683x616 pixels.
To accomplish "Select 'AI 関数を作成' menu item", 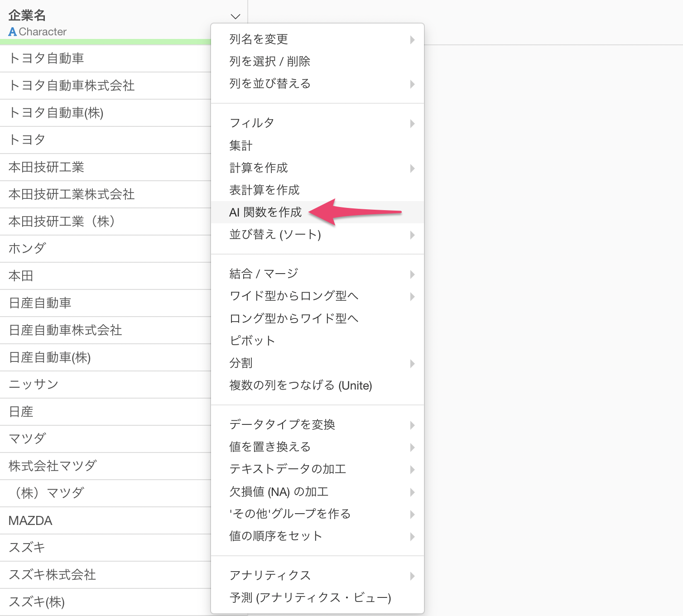I will point(265,212).
